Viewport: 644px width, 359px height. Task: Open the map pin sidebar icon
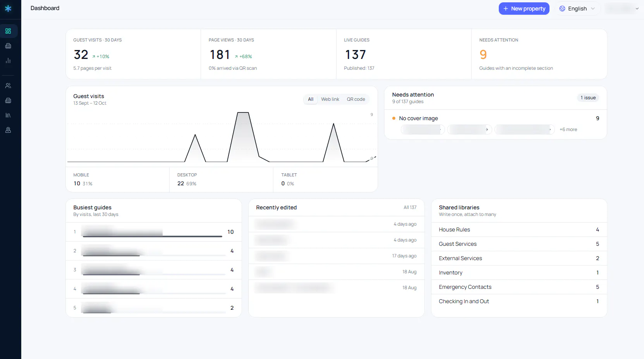point(8,130)
